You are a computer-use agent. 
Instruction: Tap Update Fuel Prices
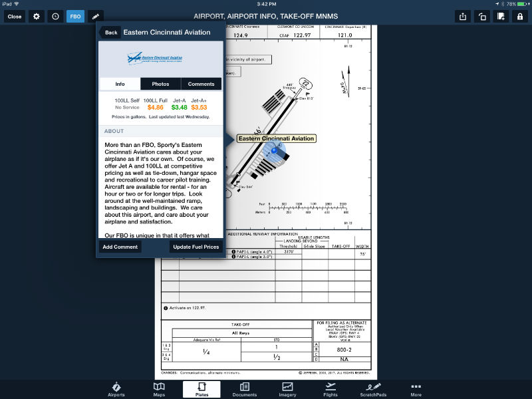196,247
